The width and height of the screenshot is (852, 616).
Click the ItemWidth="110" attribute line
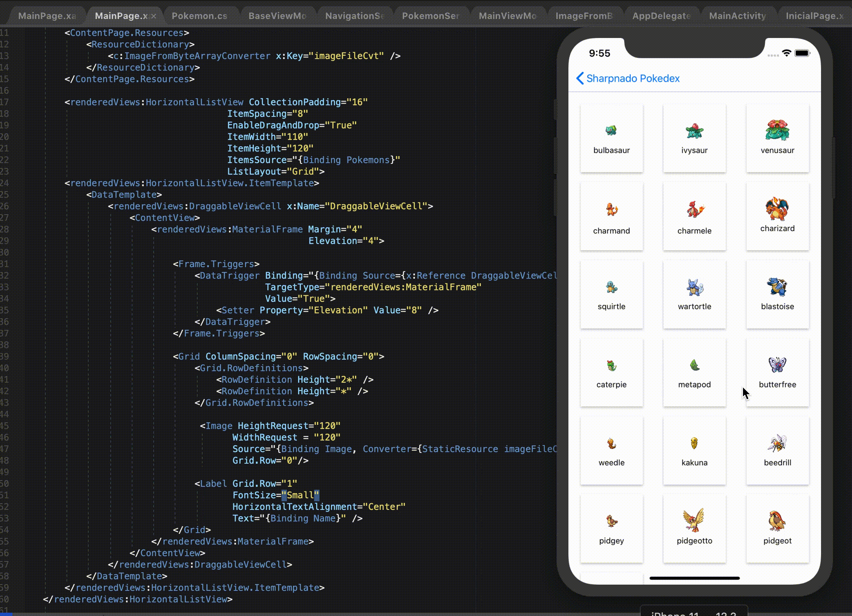(x=267, y=137)
